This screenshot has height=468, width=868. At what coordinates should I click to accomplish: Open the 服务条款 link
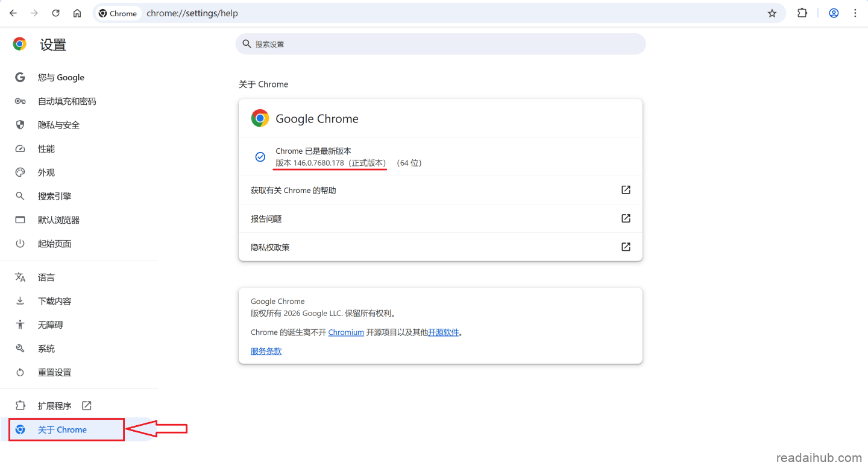pos(266,351)
